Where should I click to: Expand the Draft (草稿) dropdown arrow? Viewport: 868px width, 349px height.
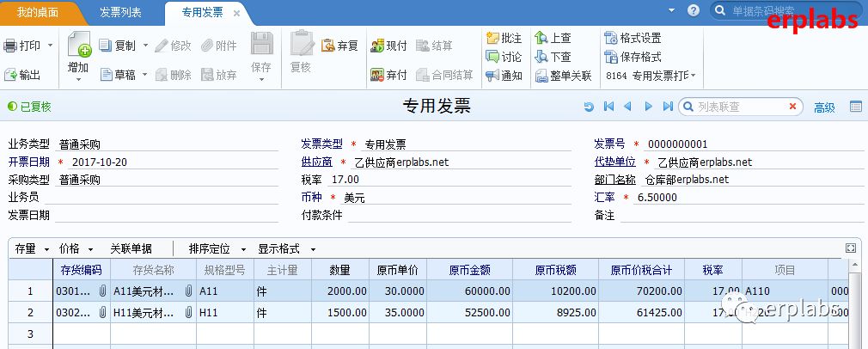tap(144, 75)
